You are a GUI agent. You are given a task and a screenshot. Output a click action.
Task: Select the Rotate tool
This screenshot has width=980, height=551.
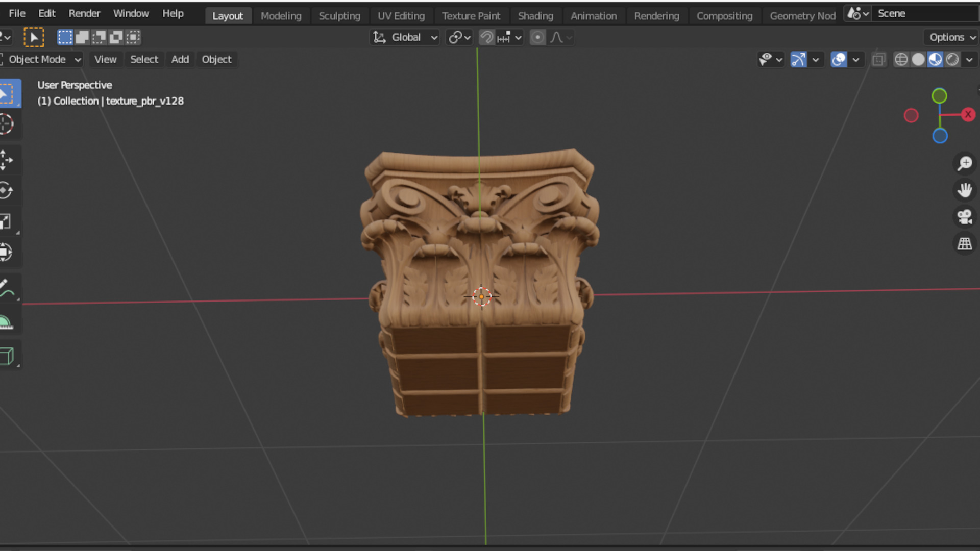[6, 191]
